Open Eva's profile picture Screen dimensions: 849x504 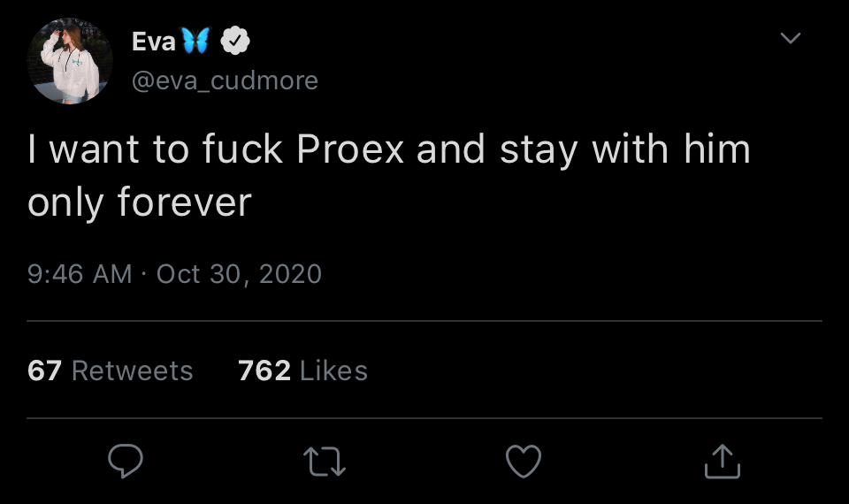coord(70,61)
